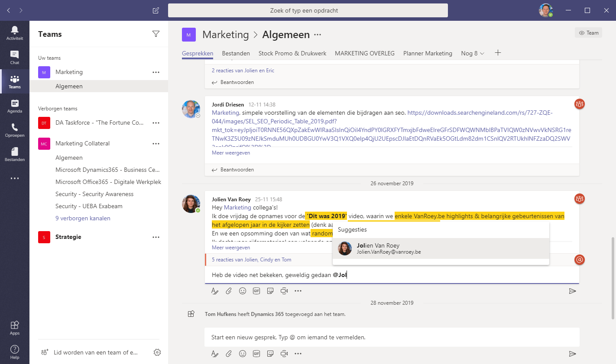
Task: Switch to the Bestanden tab
Action: [236, 53]
